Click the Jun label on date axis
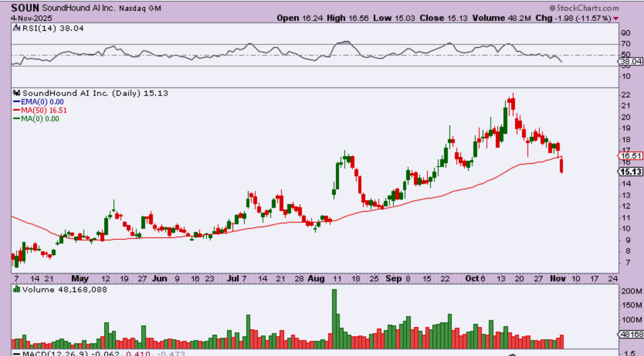 click(x=159, y=278)
